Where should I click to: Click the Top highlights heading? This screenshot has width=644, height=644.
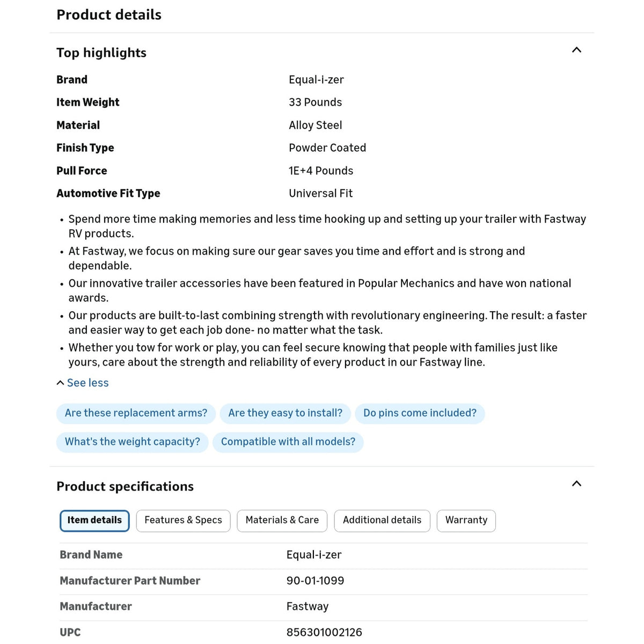101,53
